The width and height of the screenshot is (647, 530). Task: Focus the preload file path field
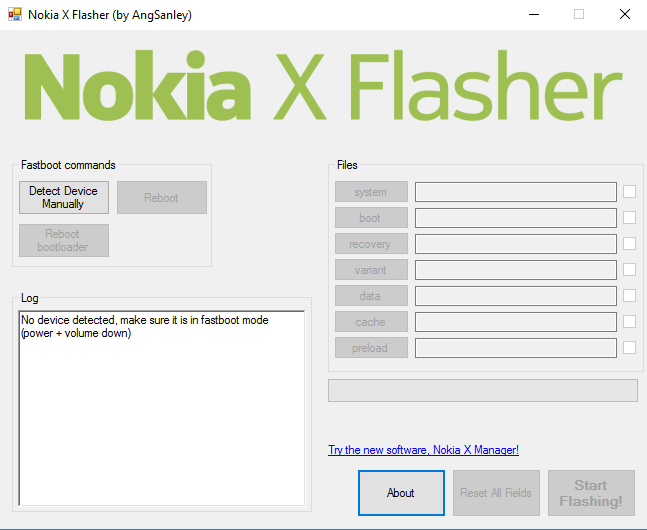pyautogui.click(x=516, y=348)
